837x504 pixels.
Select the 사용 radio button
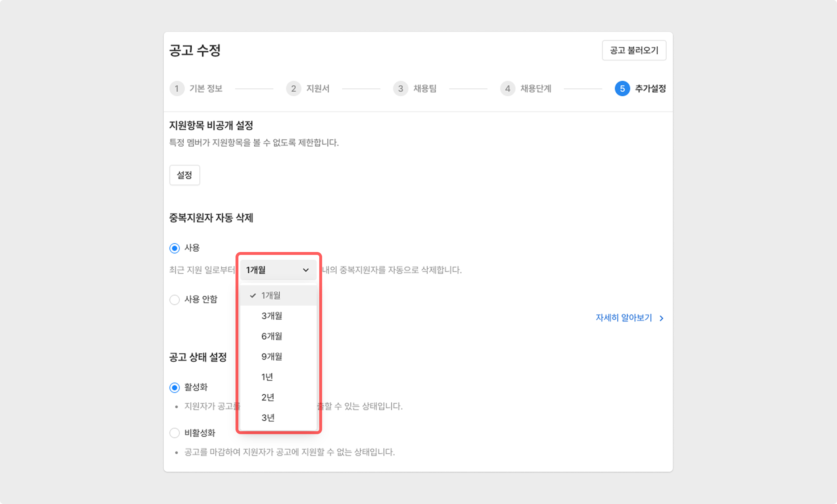175,248
